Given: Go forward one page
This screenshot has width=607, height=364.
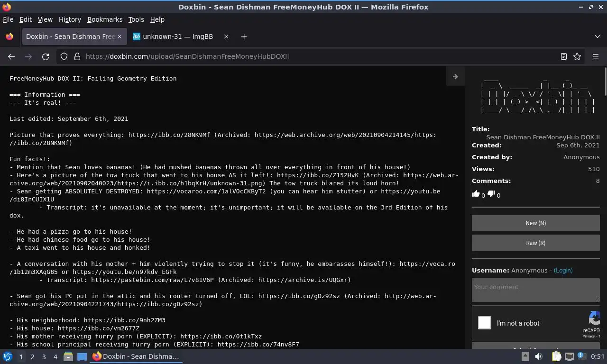Looking at the screenshot, I should point(28,56).
